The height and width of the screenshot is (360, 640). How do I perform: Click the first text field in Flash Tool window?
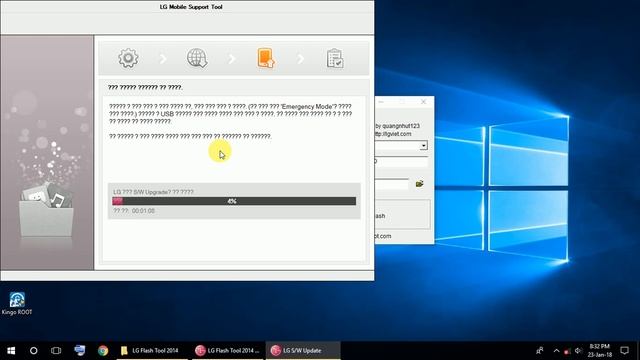pyautogui.click(x=401, y=162)
